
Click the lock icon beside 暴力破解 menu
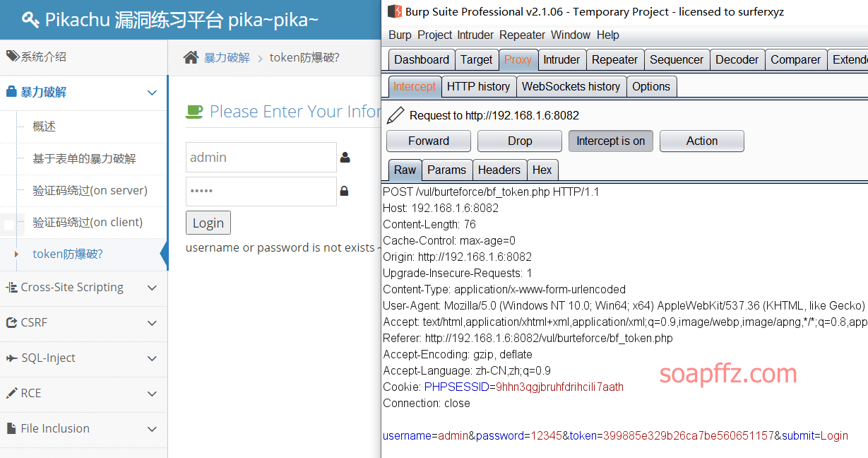(11, 92)
